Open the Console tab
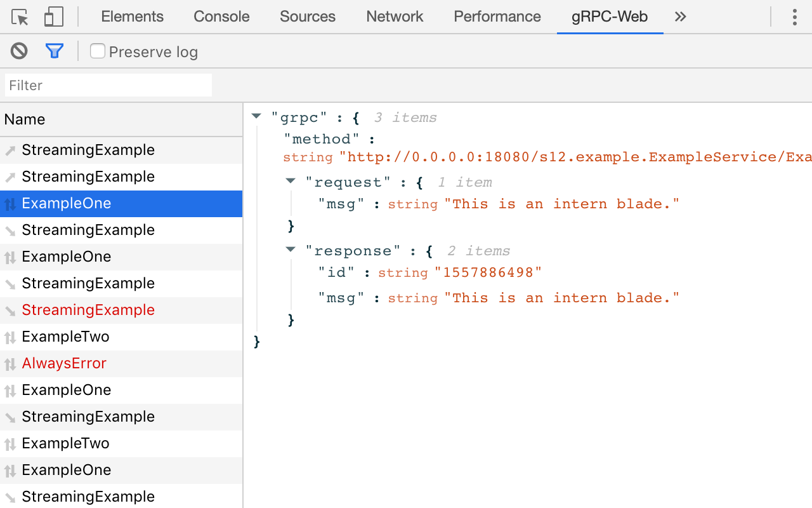Screen dimensions: 812x508 coord(221,17)
